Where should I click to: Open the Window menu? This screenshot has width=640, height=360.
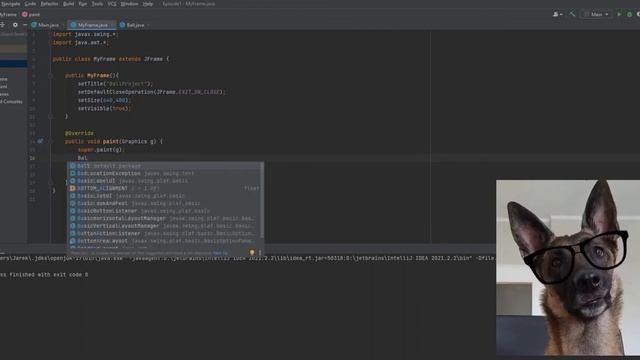129,4
